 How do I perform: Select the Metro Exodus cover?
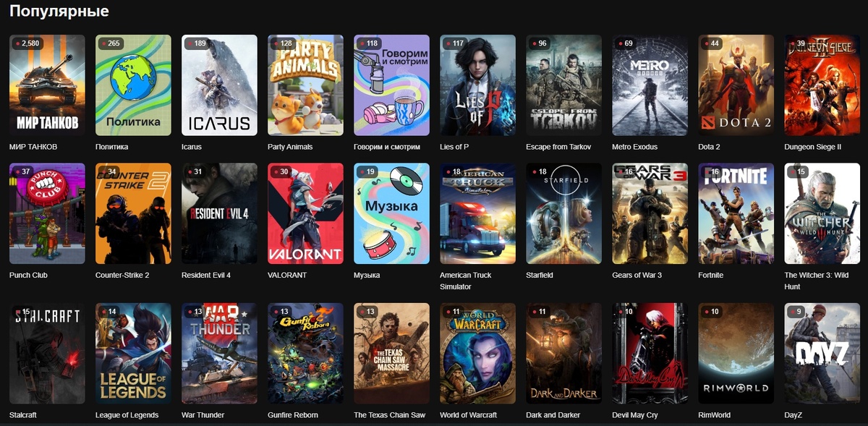(650, 85)
